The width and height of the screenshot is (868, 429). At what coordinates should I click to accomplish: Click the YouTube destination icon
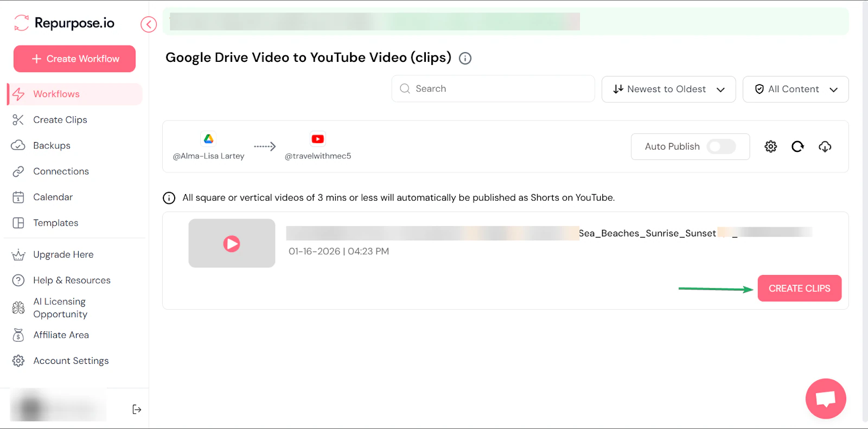pos(318,139)
